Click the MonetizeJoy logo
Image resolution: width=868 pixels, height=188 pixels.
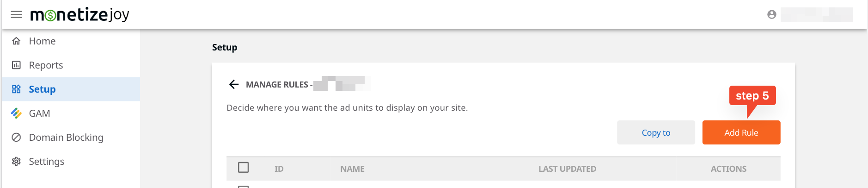pos(79,15)
